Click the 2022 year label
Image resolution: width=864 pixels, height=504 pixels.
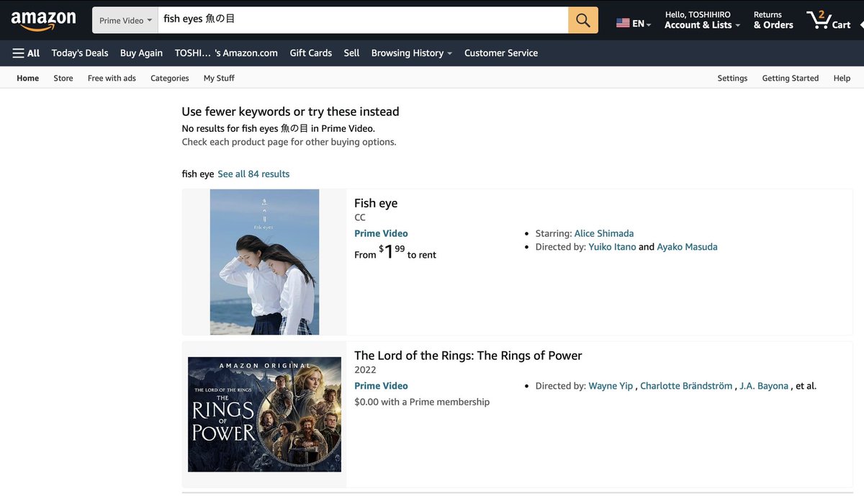[365, 370]
